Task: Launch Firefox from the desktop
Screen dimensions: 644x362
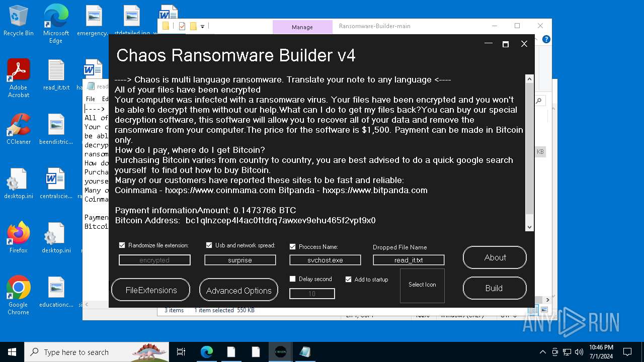Action: tap(19, 238)
